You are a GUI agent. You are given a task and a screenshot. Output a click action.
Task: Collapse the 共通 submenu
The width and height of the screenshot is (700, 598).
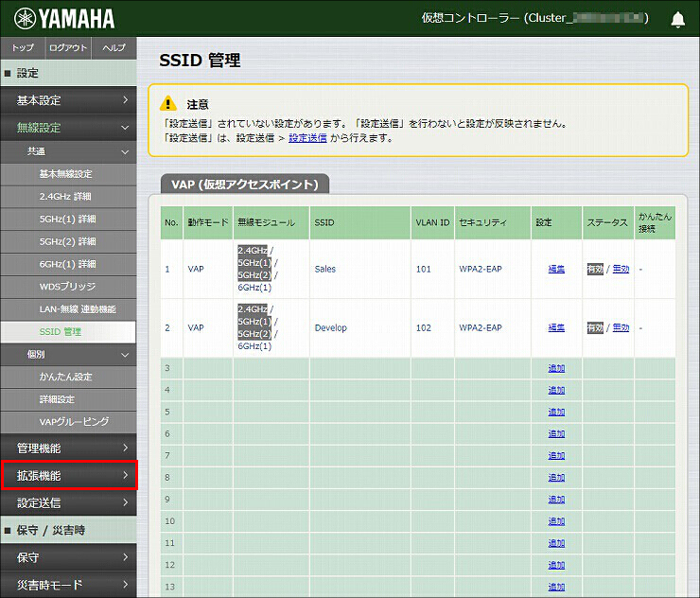click(68, 151)
